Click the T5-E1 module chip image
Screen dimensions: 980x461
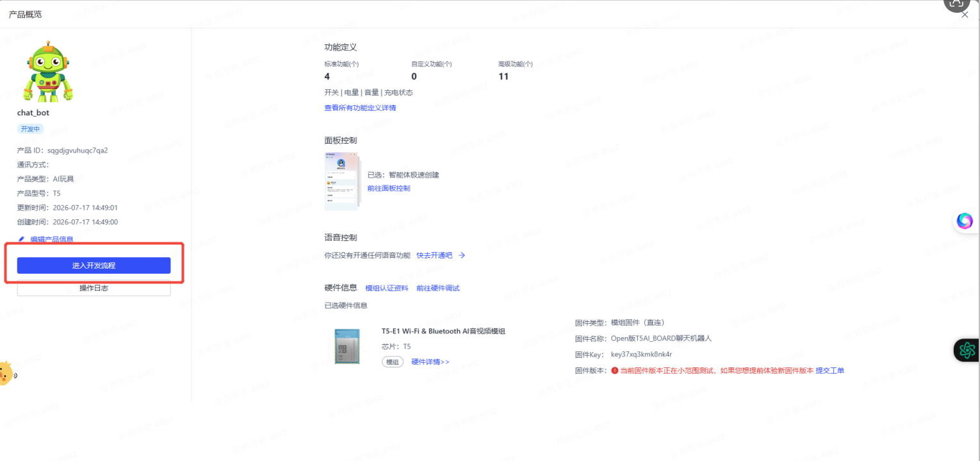(x=348, y=346)
